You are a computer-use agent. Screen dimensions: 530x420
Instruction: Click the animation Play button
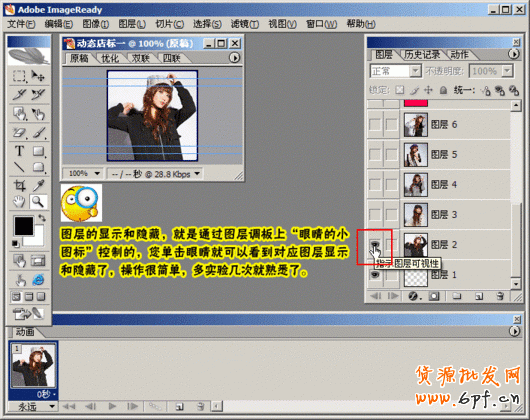tap(112, 406)
